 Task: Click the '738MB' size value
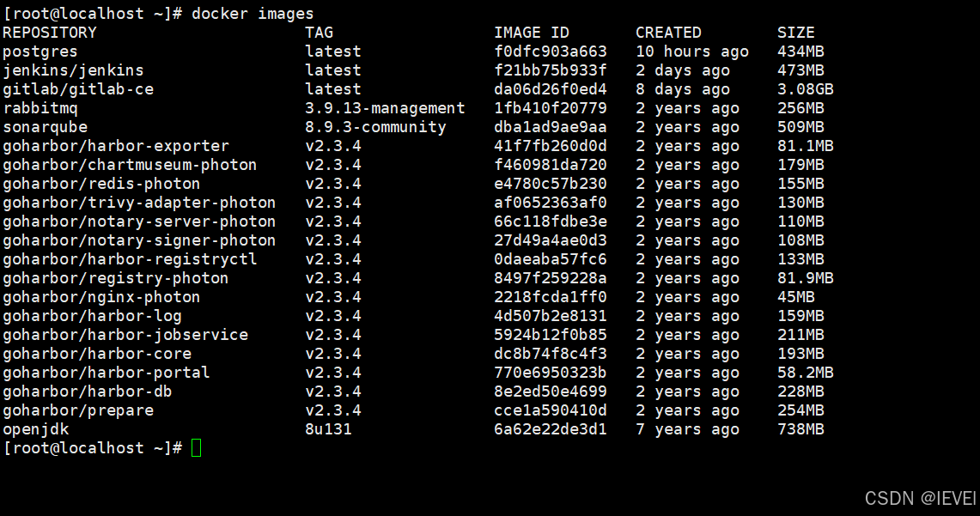coord(800,429)
